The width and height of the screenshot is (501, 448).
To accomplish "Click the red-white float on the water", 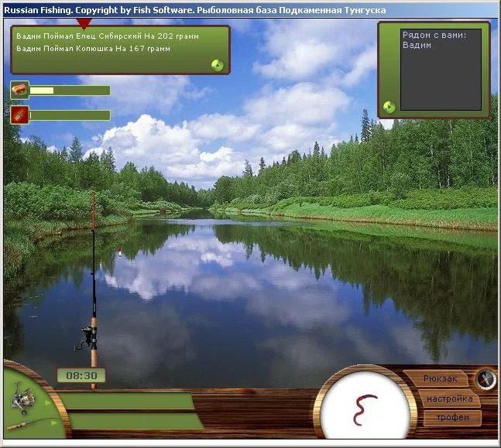I will pyautogui.click(x=120, y=254).
